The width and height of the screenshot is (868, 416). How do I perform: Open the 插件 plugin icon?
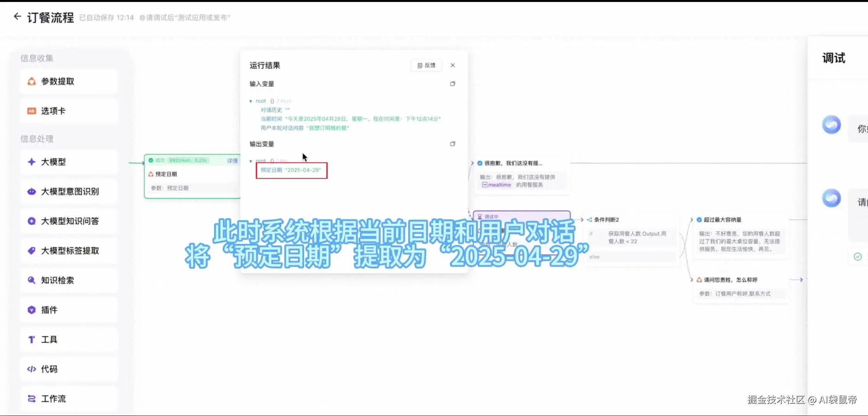point(31,310)
